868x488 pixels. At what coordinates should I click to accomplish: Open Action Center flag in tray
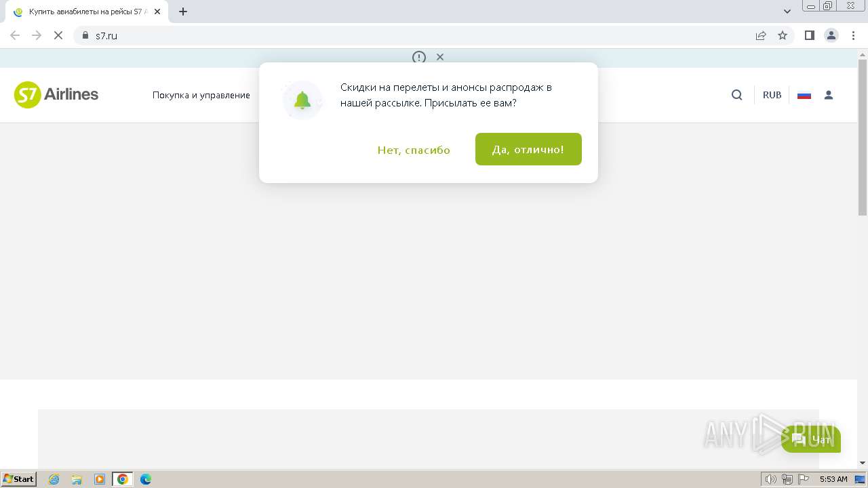804,479
